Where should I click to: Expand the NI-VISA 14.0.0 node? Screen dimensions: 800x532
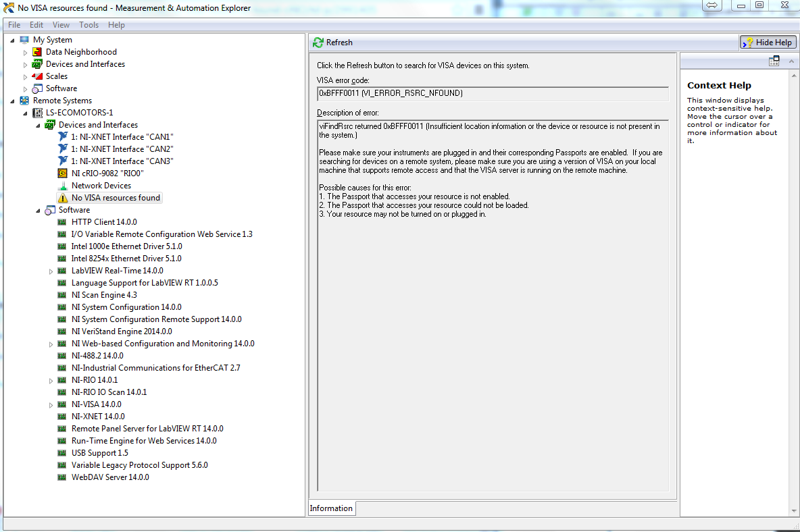coord(51,404)
